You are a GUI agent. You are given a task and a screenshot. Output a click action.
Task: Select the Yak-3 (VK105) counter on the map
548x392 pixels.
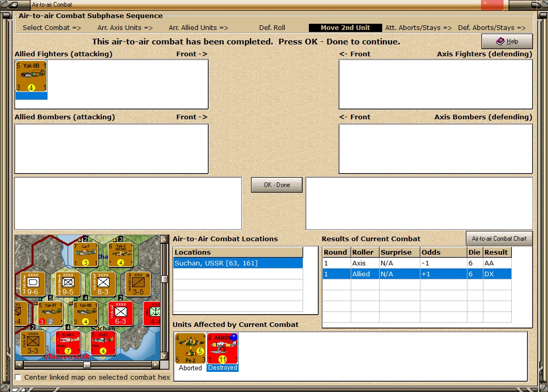tap(120, 255)
